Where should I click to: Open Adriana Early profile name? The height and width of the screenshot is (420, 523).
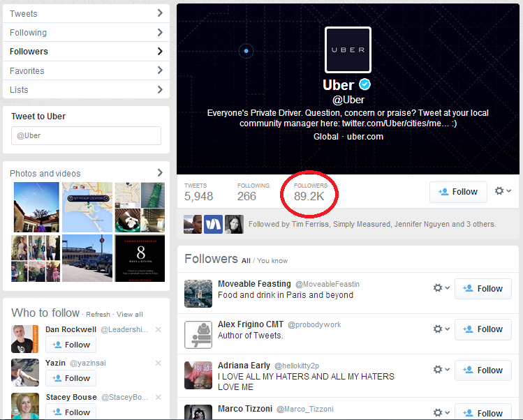click(x=244, y=366)
